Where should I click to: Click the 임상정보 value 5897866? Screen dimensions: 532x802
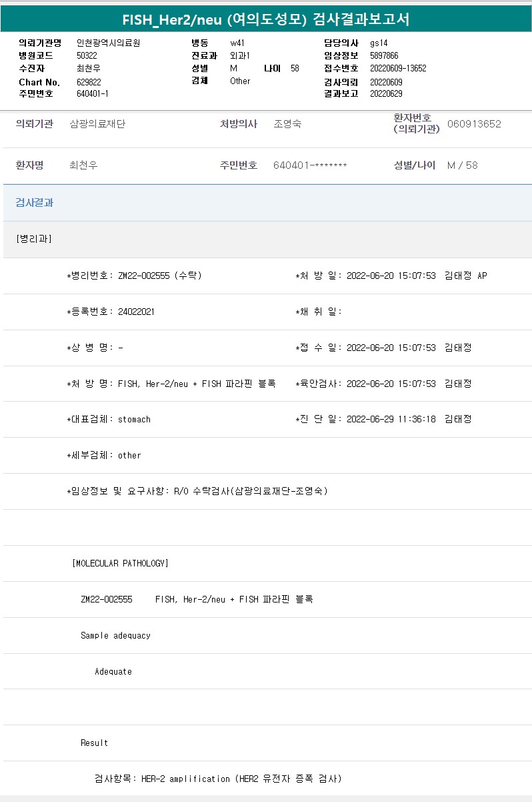[x=384, y=55]
